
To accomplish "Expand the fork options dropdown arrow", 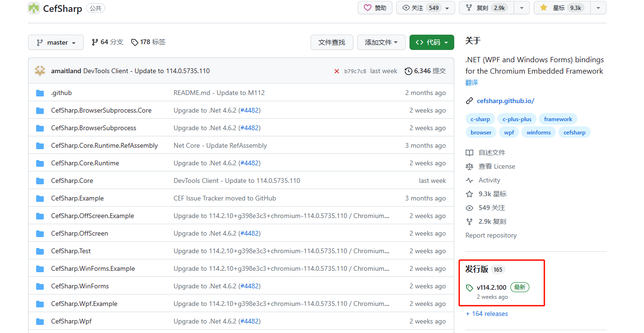I will pyautogui.click(x=522, y=8).
